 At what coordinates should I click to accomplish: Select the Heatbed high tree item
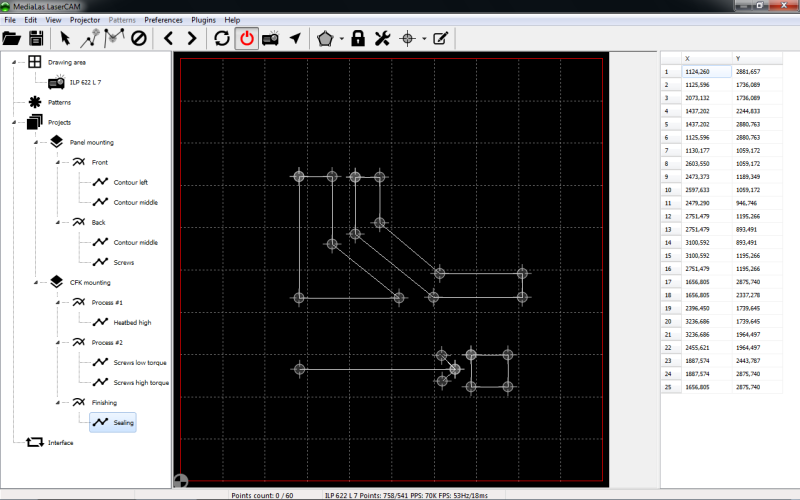pos(132,322)
